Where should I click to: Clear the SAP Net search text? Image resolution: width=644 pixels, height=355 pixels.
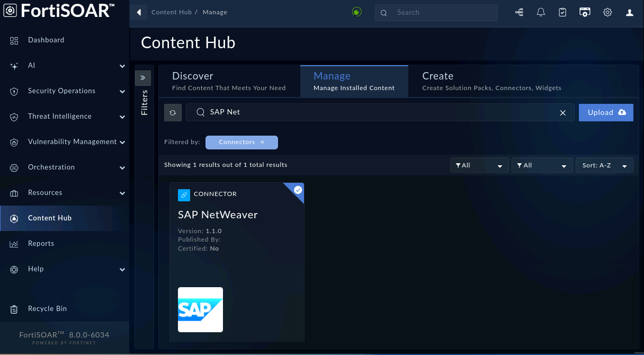pyautogui.click(x=563, y=112)
